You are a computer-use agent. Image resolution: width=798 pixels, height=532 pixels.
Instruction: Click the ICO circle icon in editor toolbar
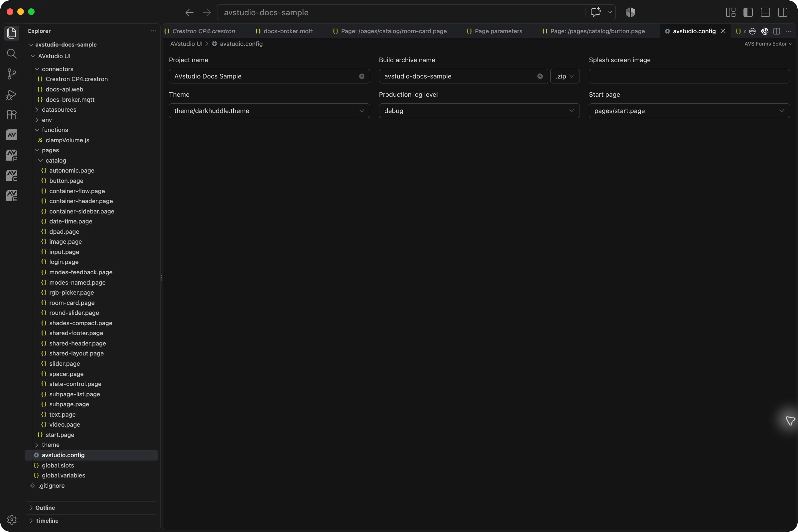tap(752, 31)
